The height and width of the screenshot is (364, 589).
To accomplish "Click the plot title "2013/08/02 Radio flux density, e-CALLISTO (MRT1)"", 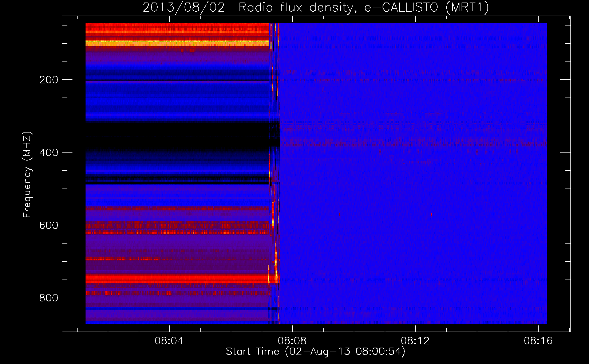I will pyautogui.click(x=316, y=8).
